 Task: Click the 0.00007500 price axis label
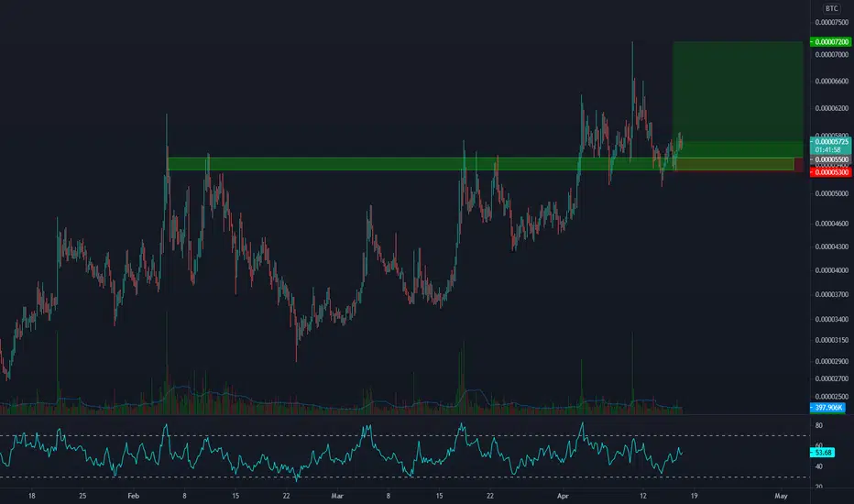[x=832, y=22]
